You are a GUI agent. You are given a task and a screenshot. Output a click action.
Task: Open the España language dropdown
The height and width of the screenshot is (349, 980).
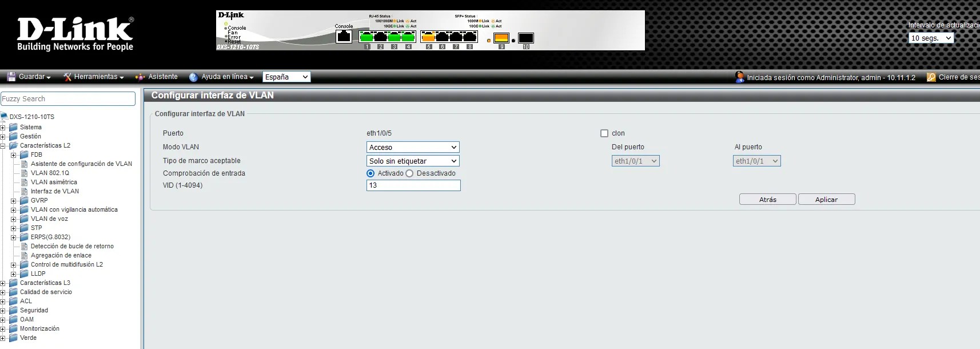pos(286,77)
